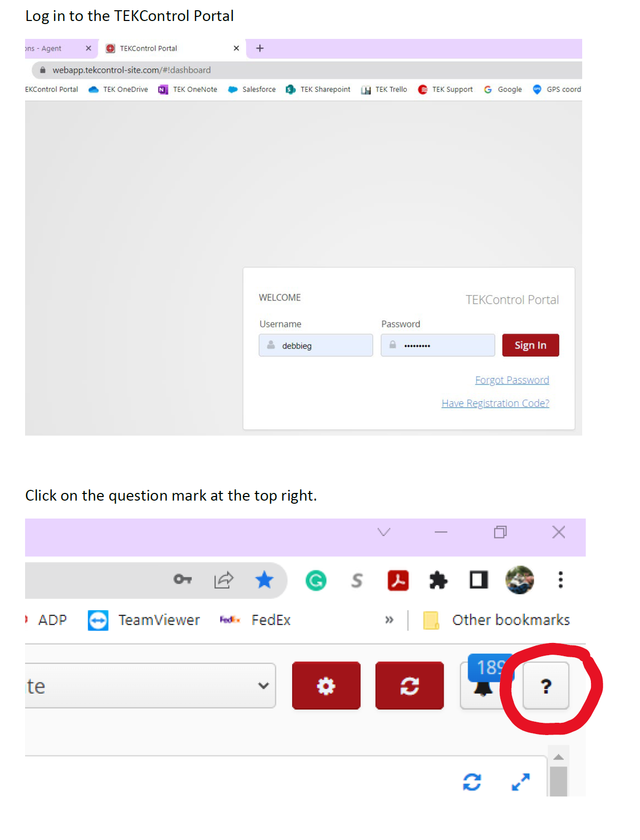Viewport: 640px width, 840px height.
Task: Click the scrollbar up arrow
Action: 559,757
